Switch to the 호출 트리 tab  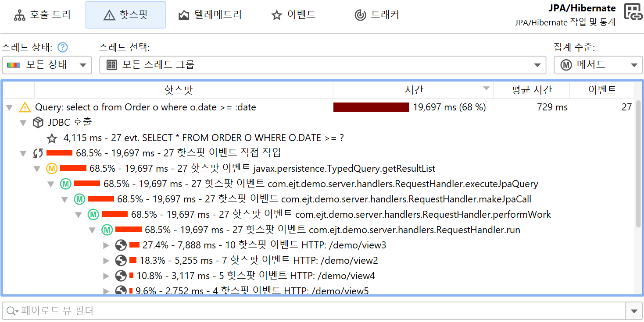tap(43, 15)
